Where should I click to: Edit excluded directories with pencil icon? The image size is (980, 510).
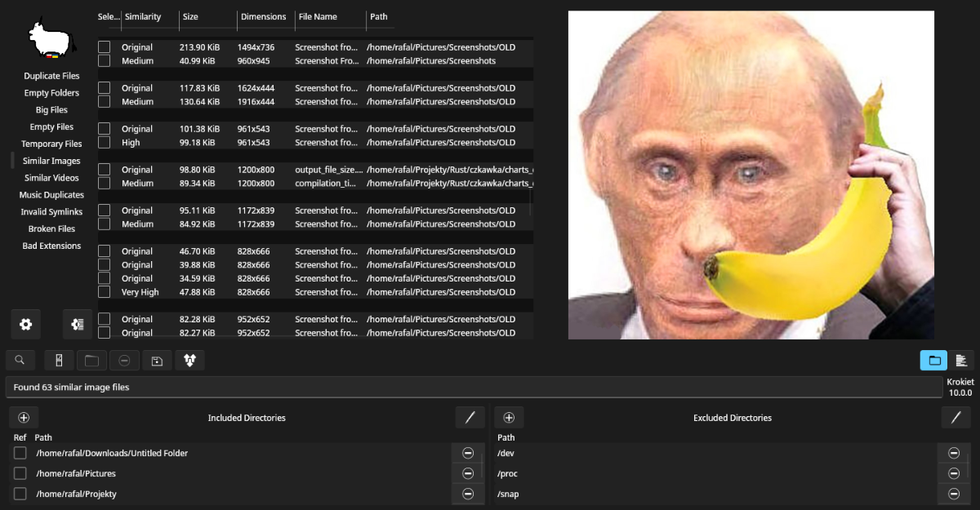pos(955,418)
